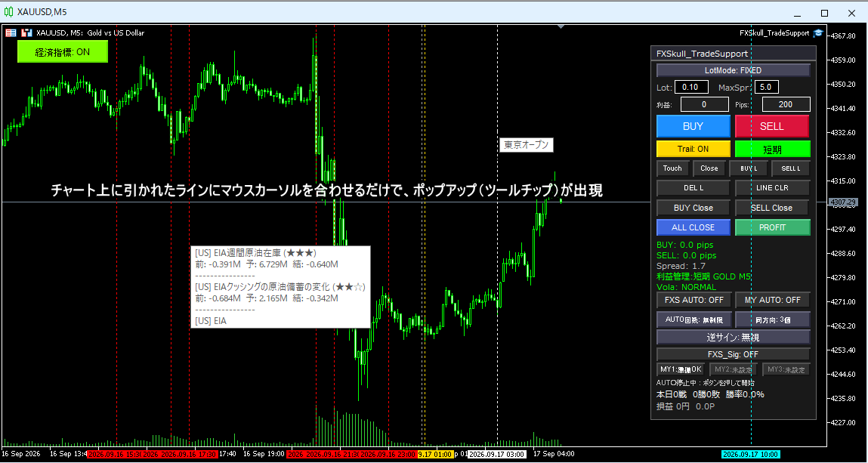
Task: Cycle the LotMode: FIXED selector
Action: click(733, 70)
